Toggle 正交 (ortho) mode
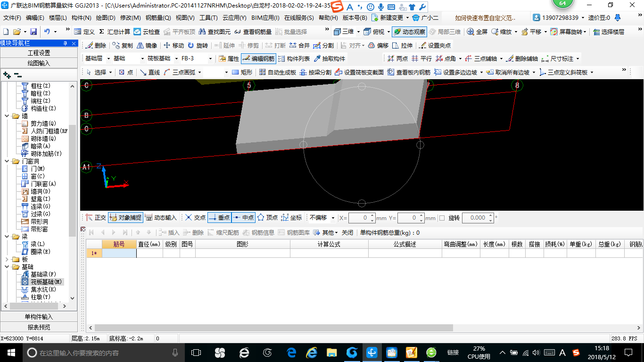The height and width of the screenshot is (362, 644). (x=96, y=218)
